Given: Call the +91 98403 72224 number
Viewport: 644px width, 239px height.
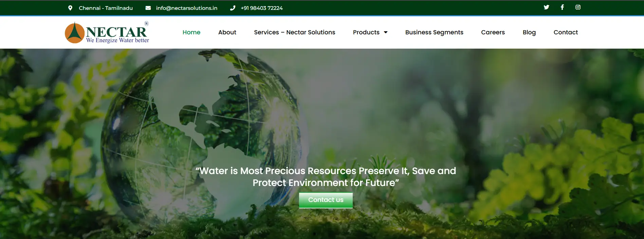Looking at the screenshot, I should point(262,8).
